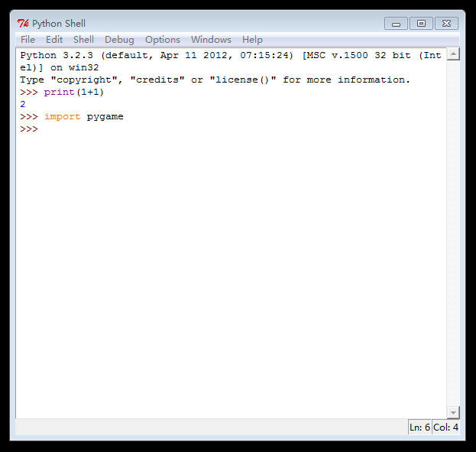
Task: Click the Ln: 6 status indicator
Action: pyautogui.click(x=419, y=428)
